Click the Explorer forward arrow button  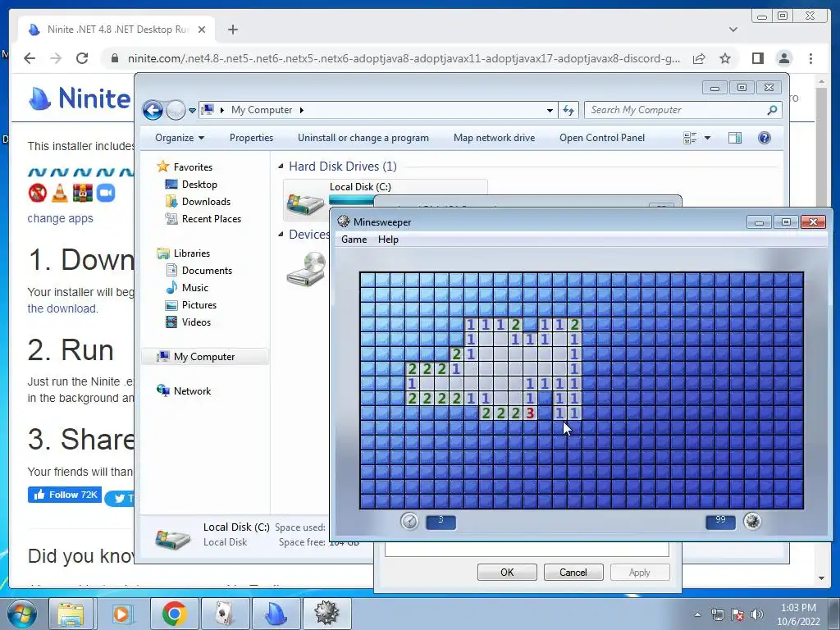point(176,111)
